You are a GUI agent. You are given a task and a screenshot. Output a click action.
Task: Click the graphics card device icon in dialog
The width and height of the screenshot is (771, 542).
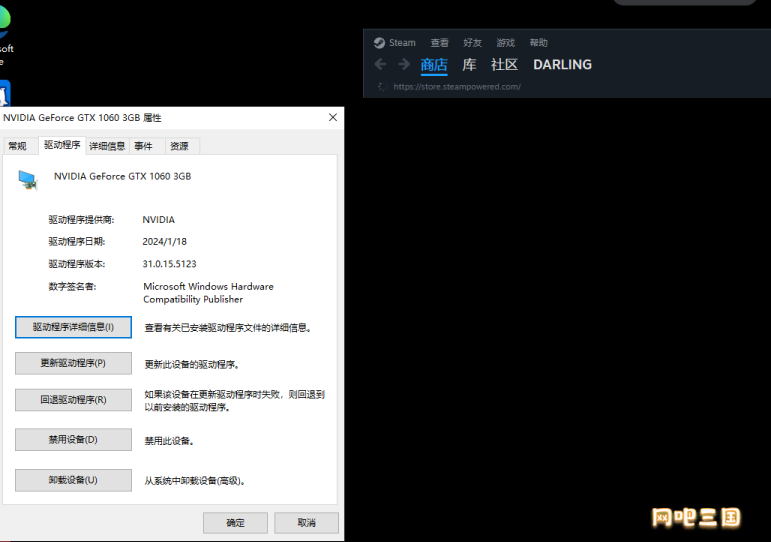28,180
